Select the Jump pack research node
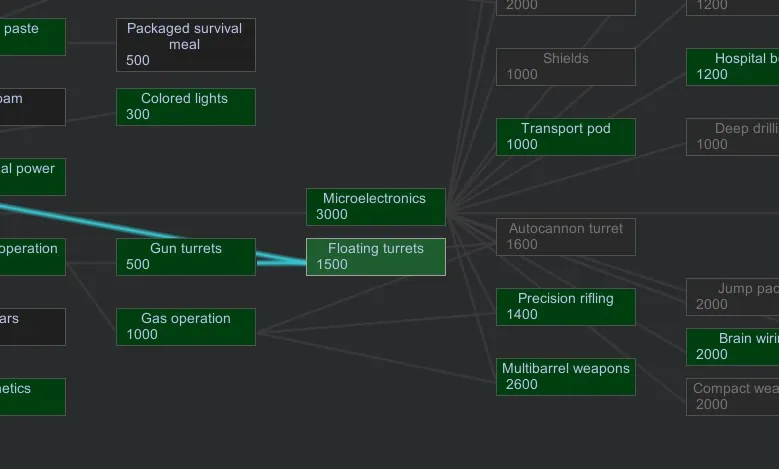This screenshot has height=469, width=779. coord(732,297)
